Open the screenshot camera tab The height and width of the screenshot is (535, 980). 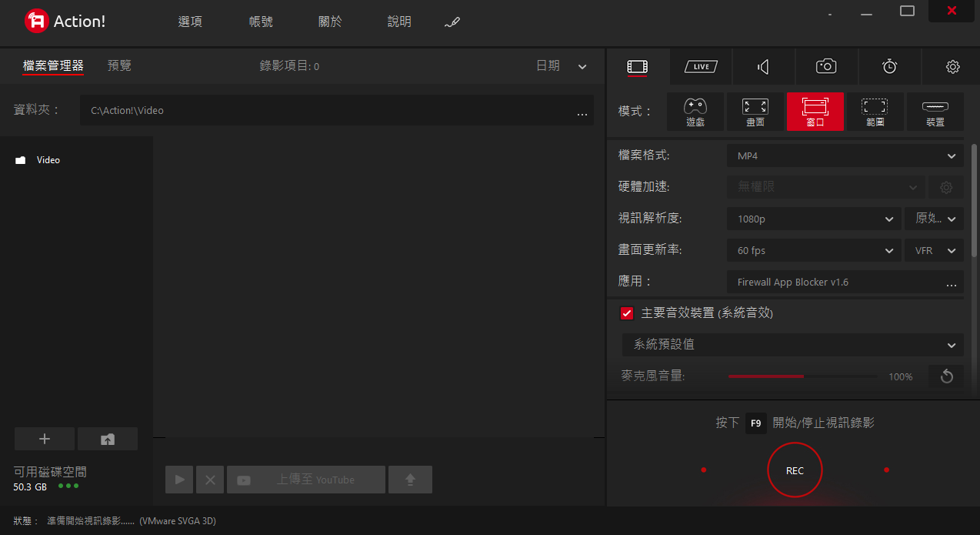point(826,67)
